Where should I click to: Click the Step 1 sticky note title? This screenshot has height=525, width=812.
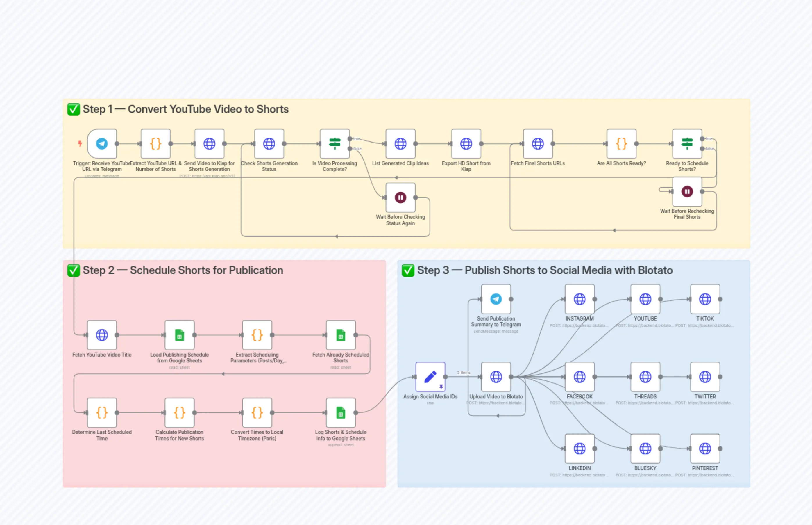coord(186,109)
